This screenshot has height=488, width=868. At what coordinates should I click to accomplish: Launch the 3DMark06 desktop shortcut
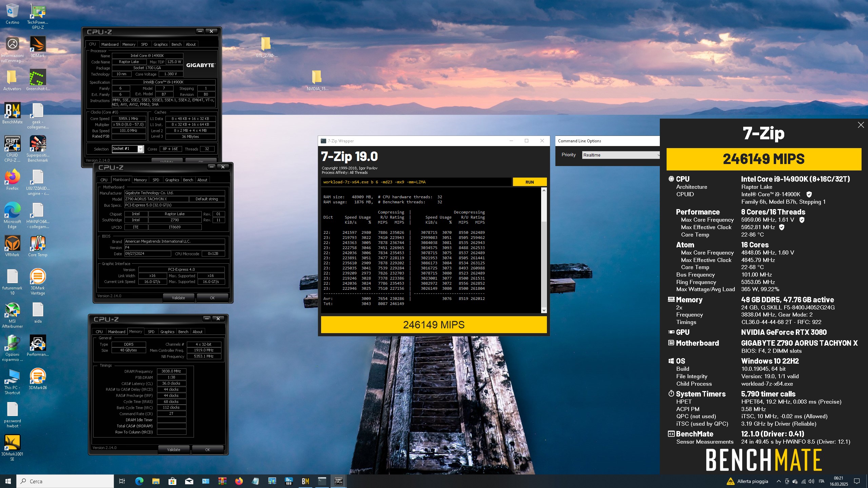(x=38, y=379)
